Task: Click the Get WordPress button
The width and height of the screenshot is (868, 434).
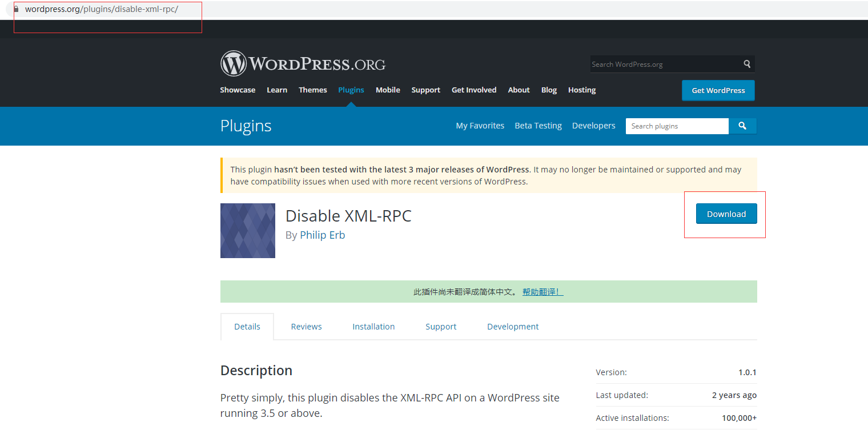Action: [718, 90]
